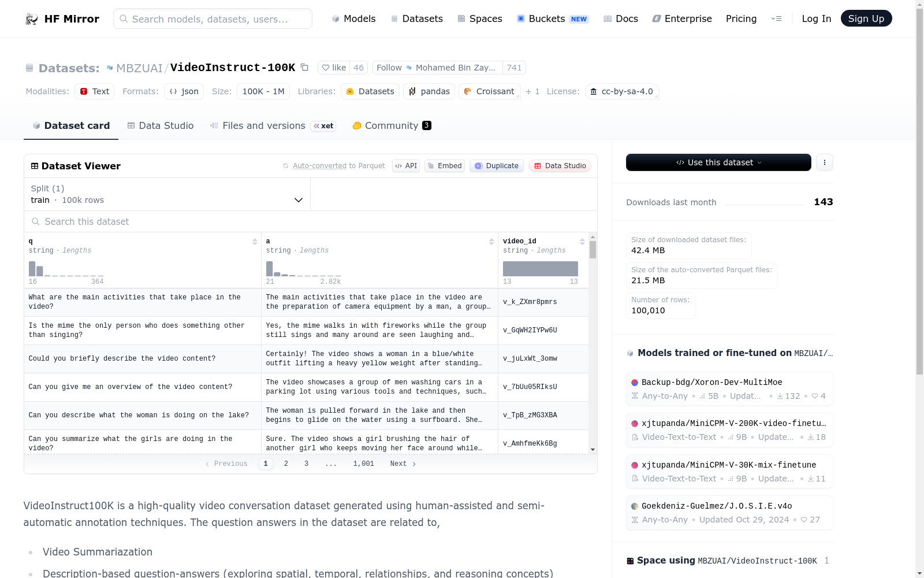Viewport: 924px width, 578px height.
Task: Select the v_juLxWt_3omw video_id cell
Action: (543, 358)
